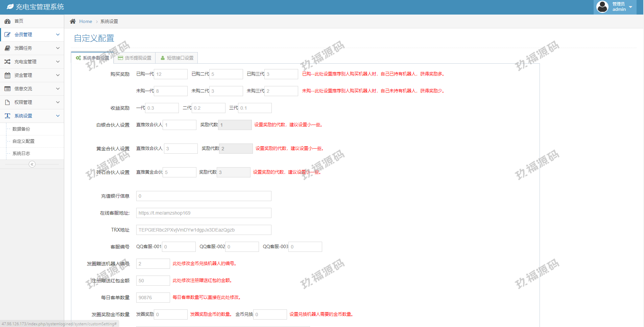The height and width of the screenshot is (327, 644).
Task: Click the home icon in breadcrumb
Action: pos(73,21)
